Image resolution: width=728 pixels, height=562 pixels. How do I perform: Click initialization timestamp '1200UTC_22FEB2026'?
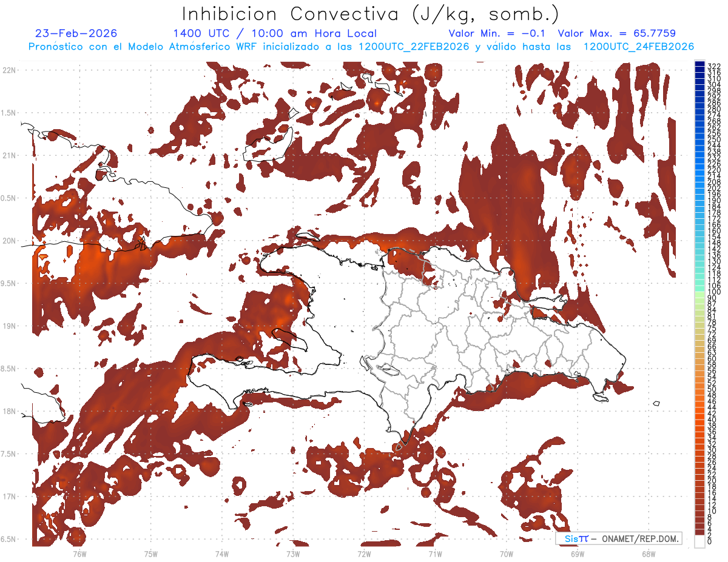click(x=413, y=47)
